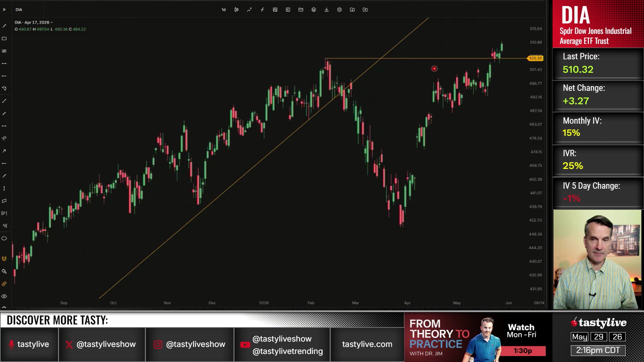
Task: Click the IVR 25% value
Action: [x=573, y=166]
